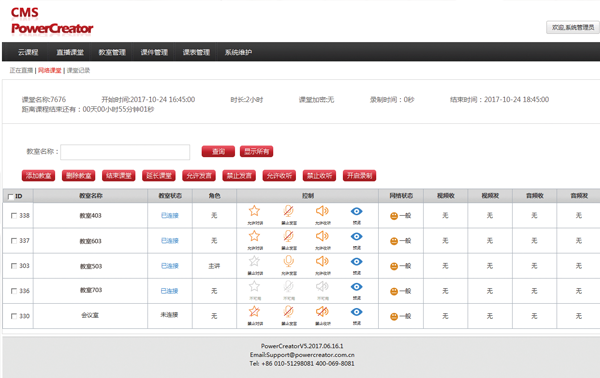Click the 开启录制 button

[x=359, y=176]
